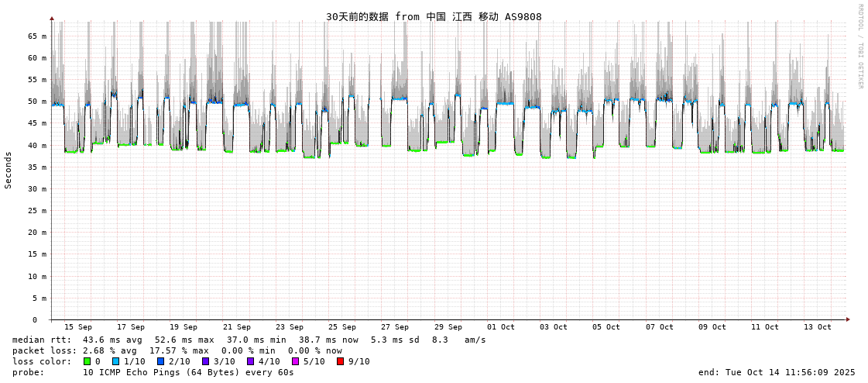Select the purple 3/10 loss color swatch
Viewport: 868px width, 383px height.
205,361
